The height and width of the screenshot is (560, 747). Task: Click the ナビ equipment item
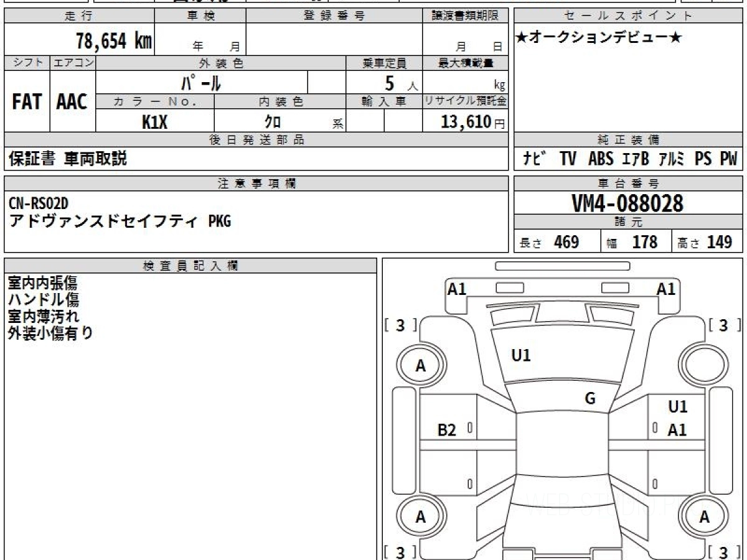tap(535, 159)
